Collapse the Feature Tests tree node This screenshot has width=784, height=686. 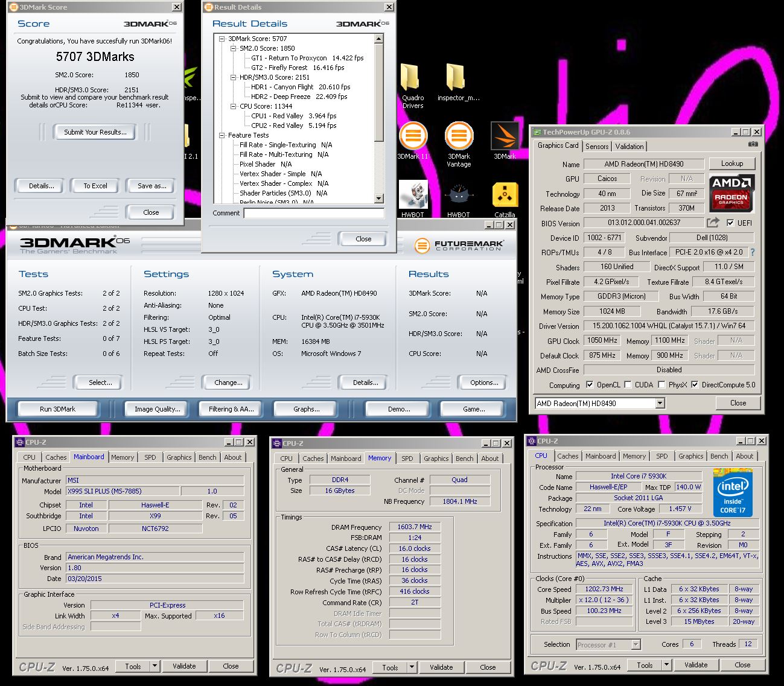pyautogui.click(x=221, y=135)
